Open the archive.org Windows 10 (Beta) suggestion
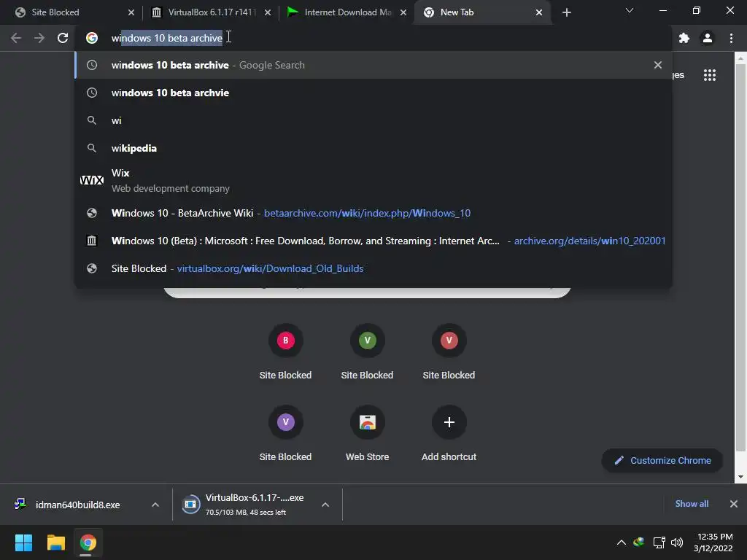Image resolution: width=747 pixels, height=560 pixels. [373, 241]
